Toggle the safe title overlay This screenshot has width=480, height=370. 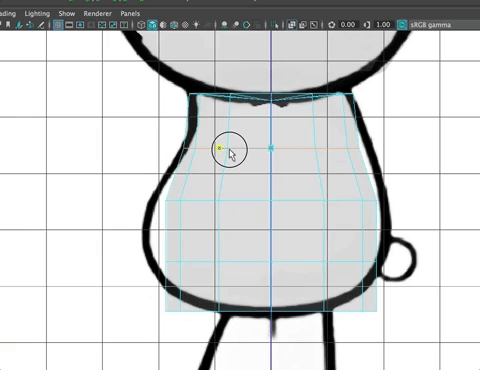tap(124, 25)
